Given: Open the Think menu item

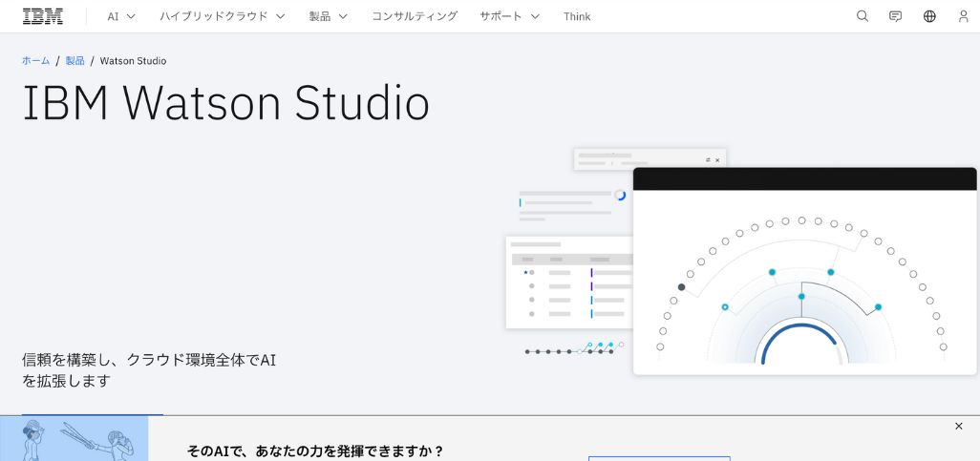Looking at the screenshot, I should click(577, 16).
